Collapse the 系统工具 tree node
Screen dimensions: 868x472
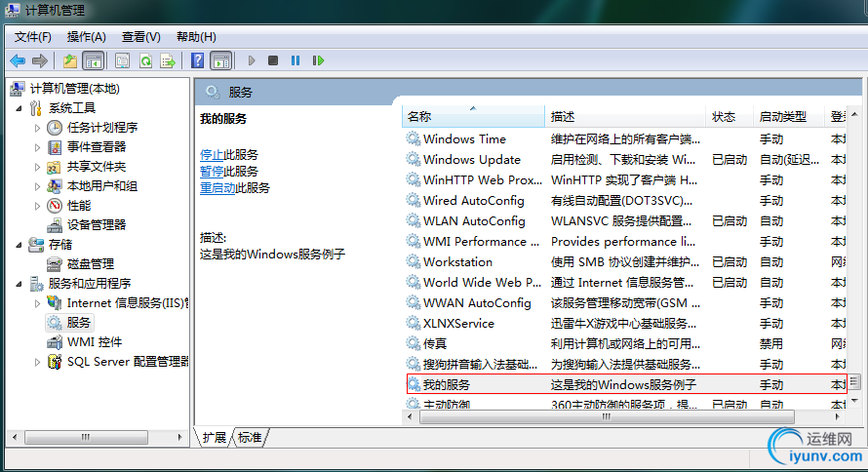coord(20,108)
